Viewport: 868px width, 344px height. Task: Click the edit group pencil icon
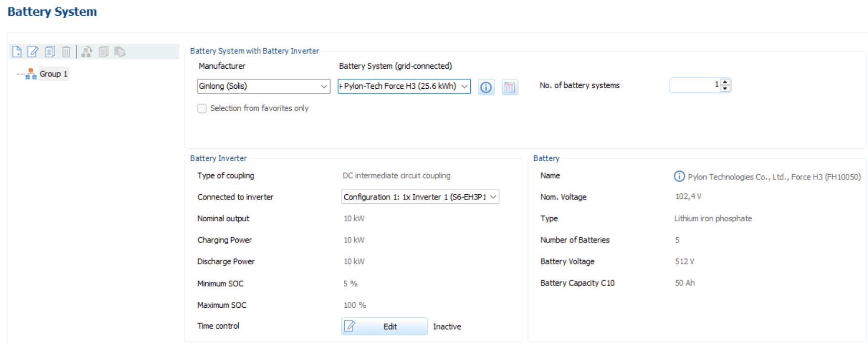click(x=33, y=52)
